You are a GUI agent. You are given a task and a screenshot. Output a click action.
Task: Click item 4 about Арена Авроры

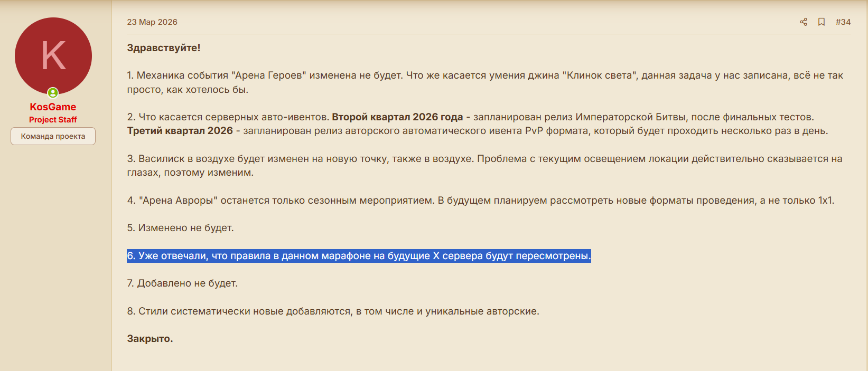(x=481, y=201)
